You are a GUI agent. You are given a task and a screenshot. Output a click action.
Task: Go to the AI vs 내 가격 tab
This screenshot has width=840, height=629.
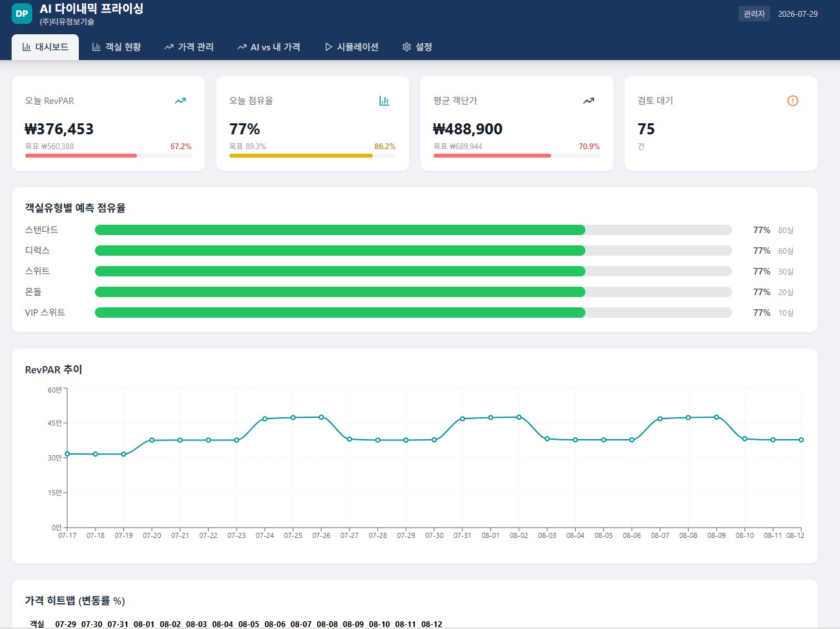click(x=269, y=47)
